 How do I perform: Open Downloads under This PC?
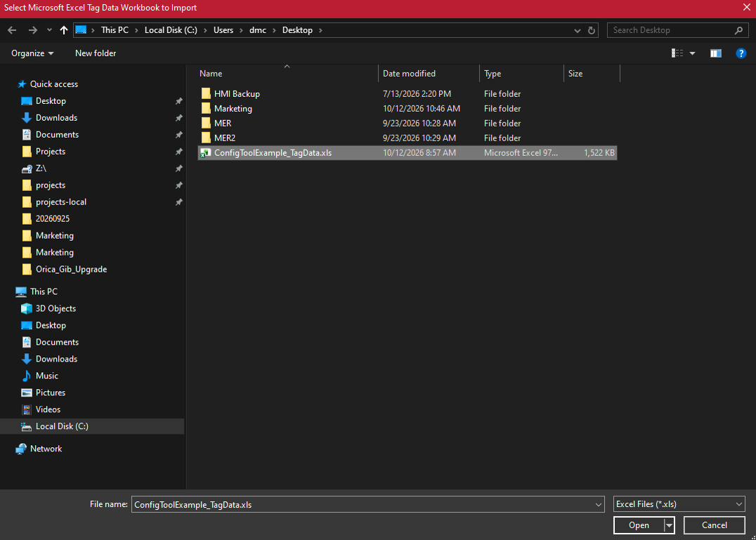click(56, 359)
